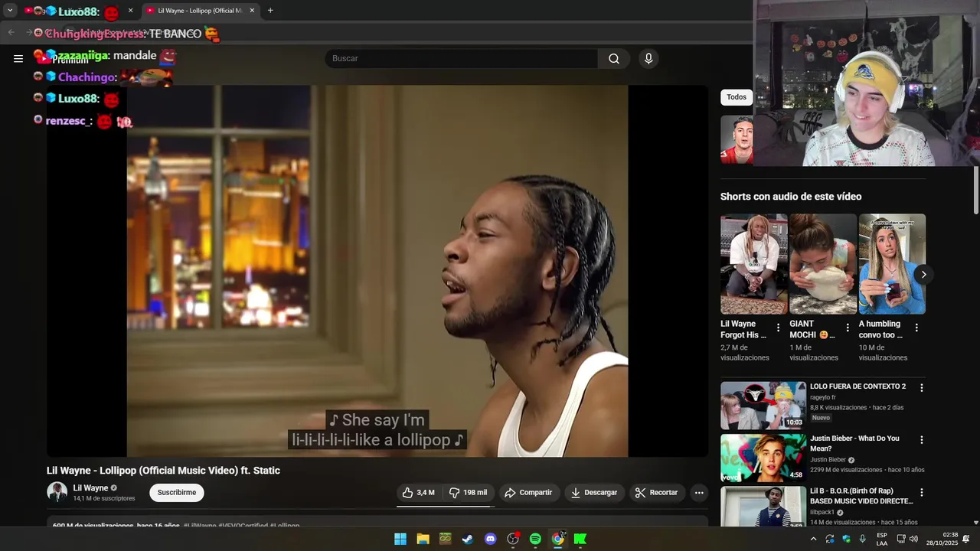Open a new browser tab

[x=270, y=11]
